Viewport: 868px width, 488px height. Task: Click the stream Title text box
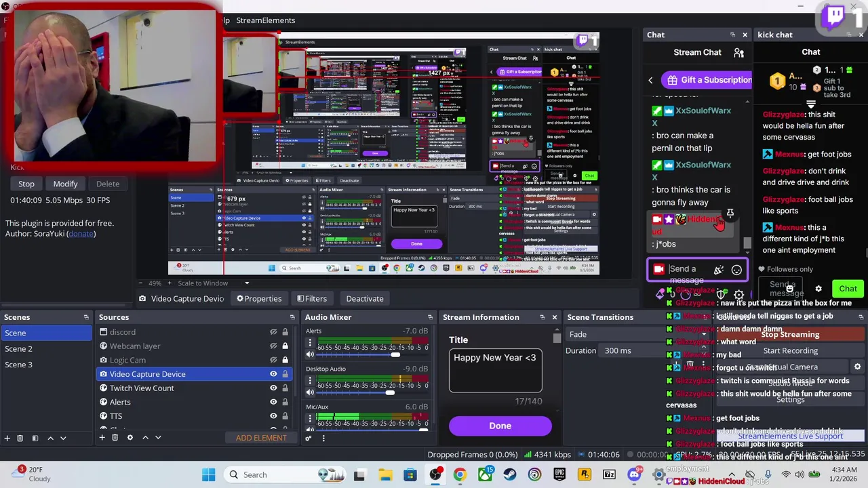[495, 371]
